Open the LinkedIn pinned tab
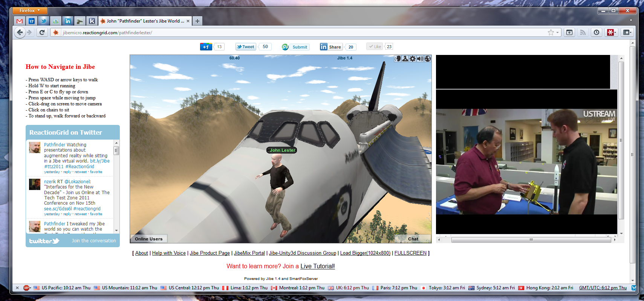The image size is (644, 301). (x=68, y=21)
